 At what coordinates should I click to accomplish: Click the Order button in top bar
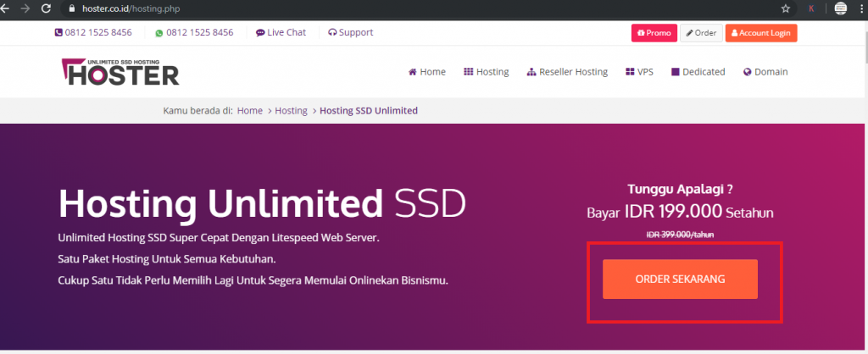tap(700, 33)
